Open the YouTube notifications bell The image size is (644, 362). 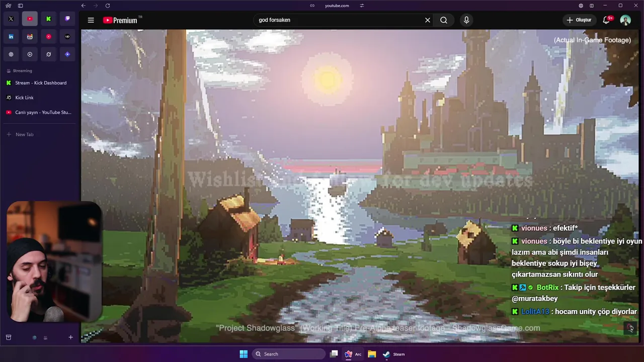[x=606, y=20]
